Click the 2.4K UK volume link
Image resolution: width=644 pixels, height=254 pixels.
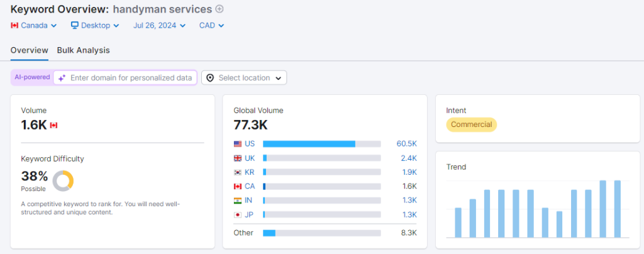[409, 158]
